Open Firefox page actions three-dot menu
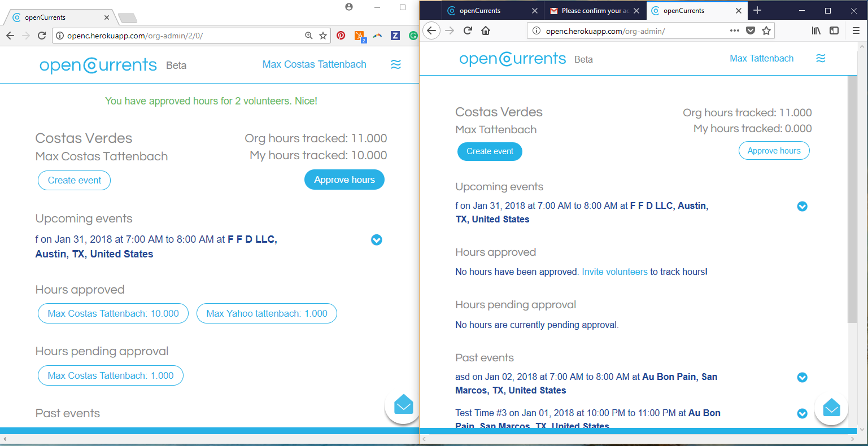The height and width of the screenshot is (446, 868). [734, 30]
